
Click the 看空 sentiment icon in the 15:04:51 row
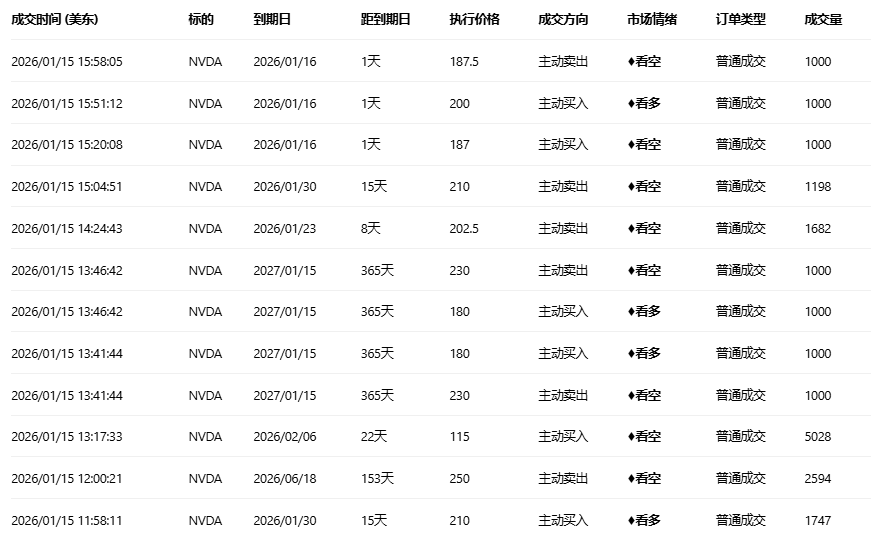pyautogui.click(x=631, y=187)
